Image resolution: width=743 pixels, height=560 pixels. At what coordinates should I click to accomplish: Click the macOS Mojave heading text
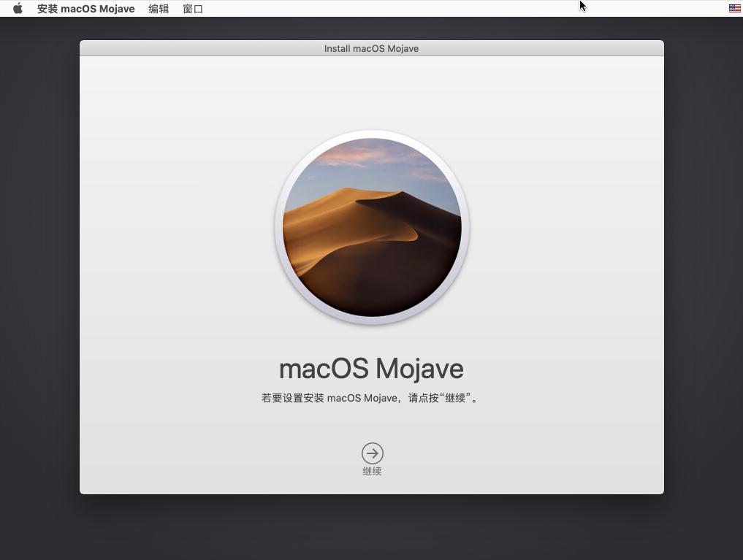click(371, 369)
